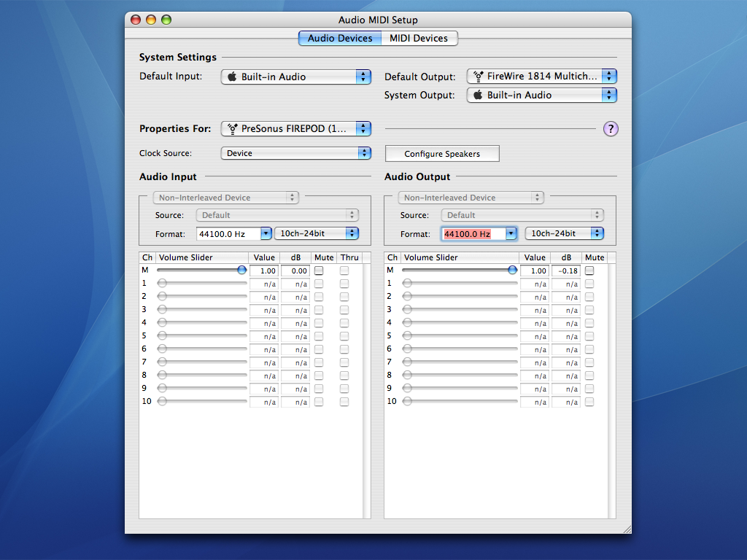Click the Apple icon in System Output popup
Image resolution: width=747 pixels, height=560 pixels.
click(x=478, y=95)
